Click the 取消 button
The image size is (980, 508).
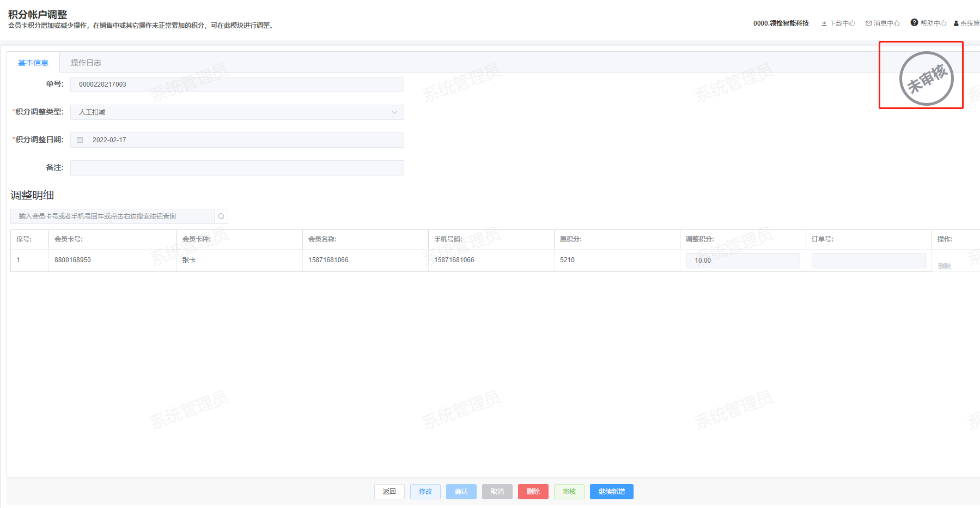click(497, 492)
